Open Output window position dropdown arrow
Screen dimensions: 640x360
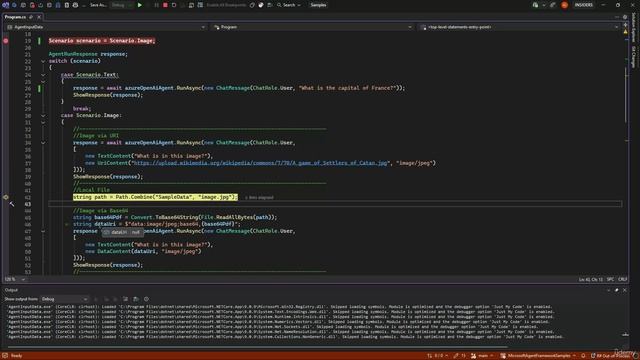[608, 290]
